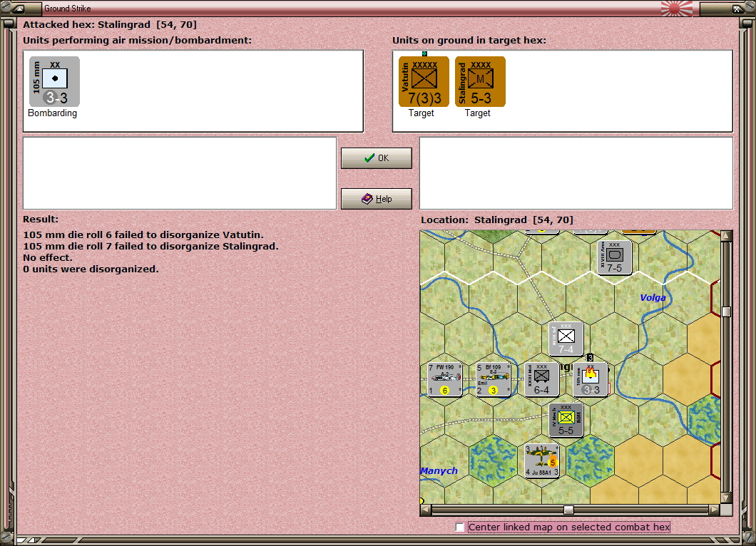Click the Bf 109 Emil air unit on map

click(x=494, y=380)
